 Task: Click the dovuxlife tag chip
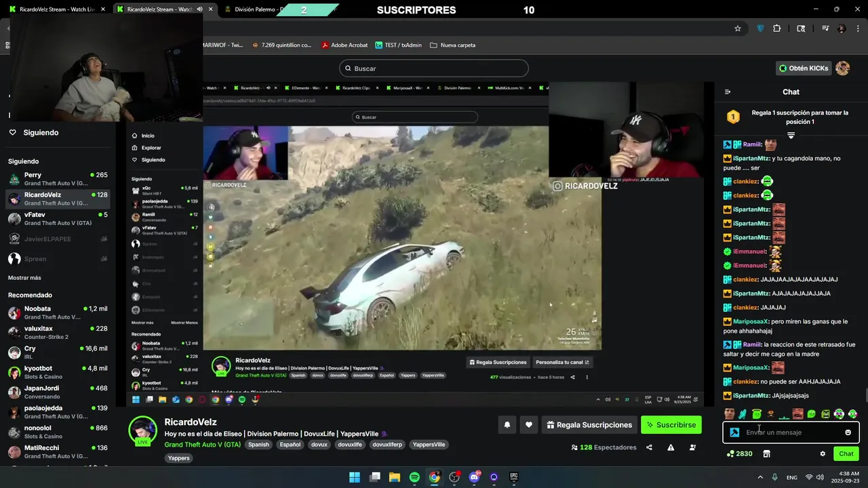(350, 445)
